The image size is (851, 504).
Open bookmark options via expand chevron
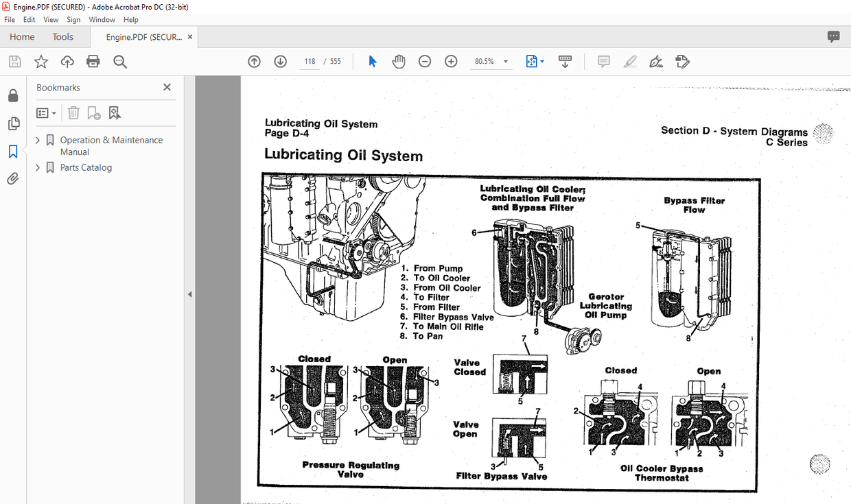[x=54, y=112]
